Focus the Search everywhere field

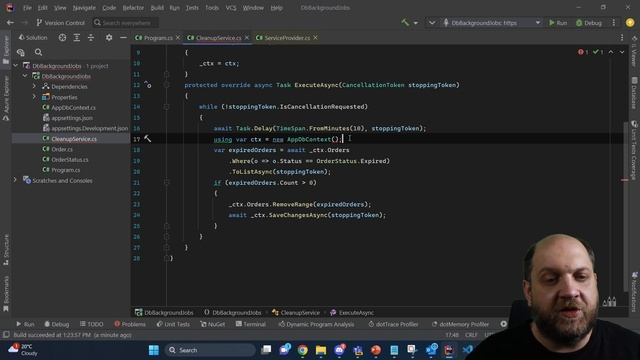(126, 23)
